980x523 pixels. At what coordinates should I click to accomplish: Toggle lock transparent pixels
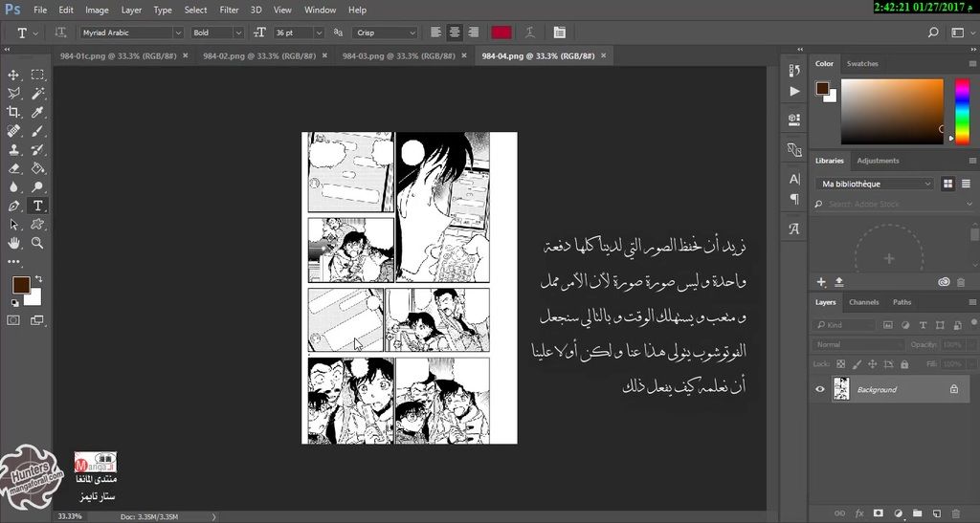click(x=841, y=364)
